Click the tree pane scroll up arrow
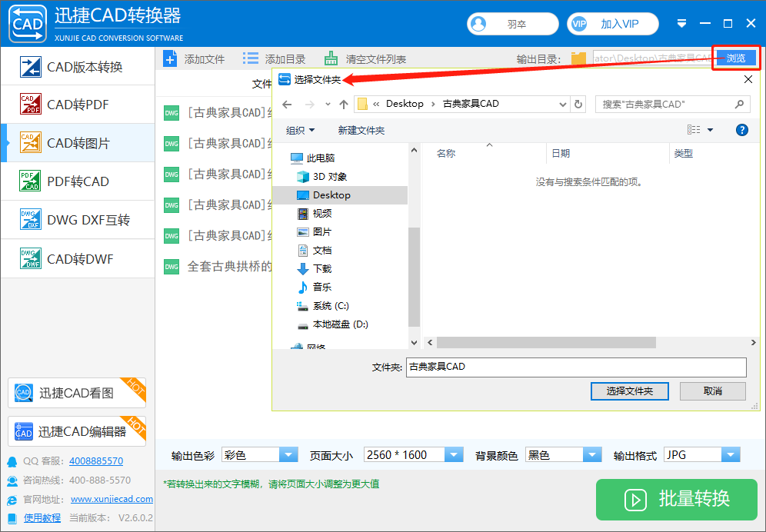The image size is (766, 532). (414, 151)
